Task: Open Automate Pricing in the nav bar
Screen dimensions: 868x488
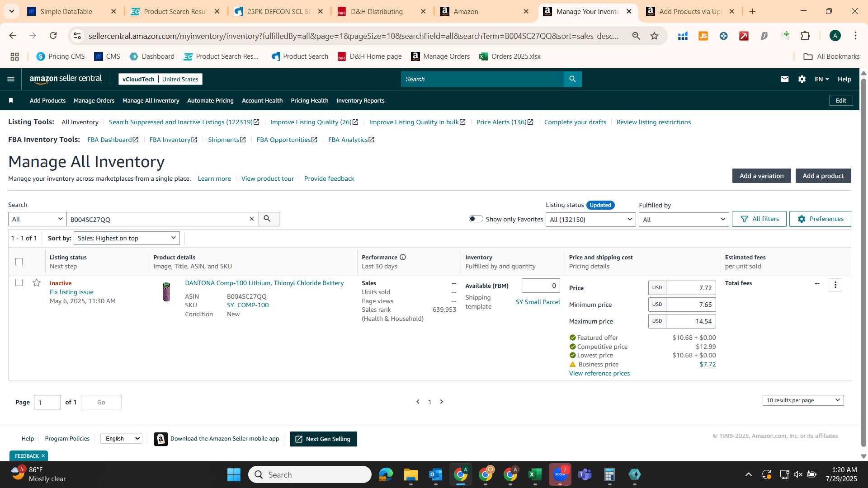Action: tap(210, 100)
